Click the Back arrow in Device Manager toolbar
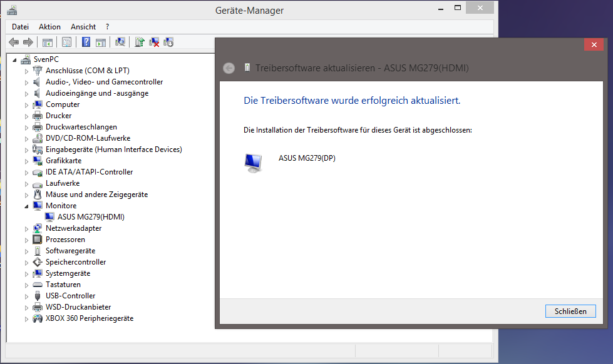613x364 pixels. [x=14, y=42]
